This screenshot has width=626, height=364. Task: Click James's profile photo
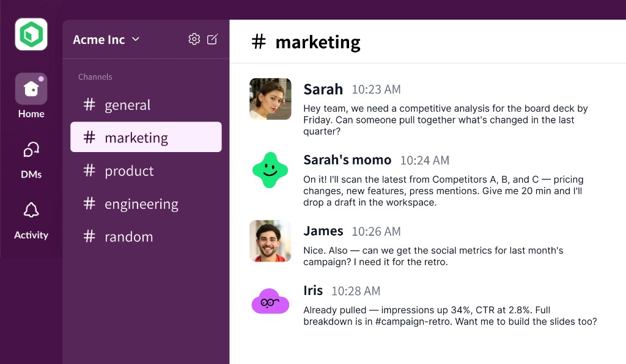(270, 241)
